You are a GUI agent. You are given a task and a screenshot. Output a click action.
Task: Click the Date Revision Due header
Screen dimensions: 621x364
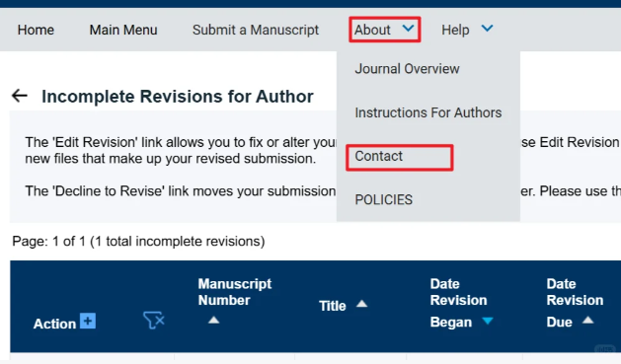pos(575,303)
